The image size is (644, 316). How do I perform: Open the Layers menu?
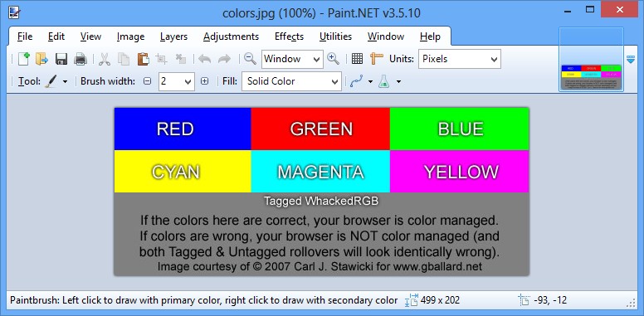point(173,36)
